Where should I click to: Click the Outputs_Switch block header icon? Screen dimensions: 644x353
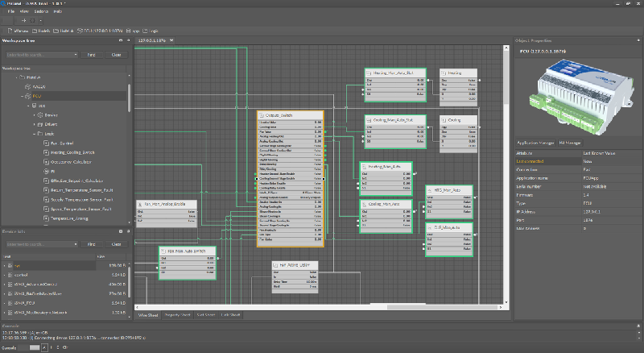(262, 114)
